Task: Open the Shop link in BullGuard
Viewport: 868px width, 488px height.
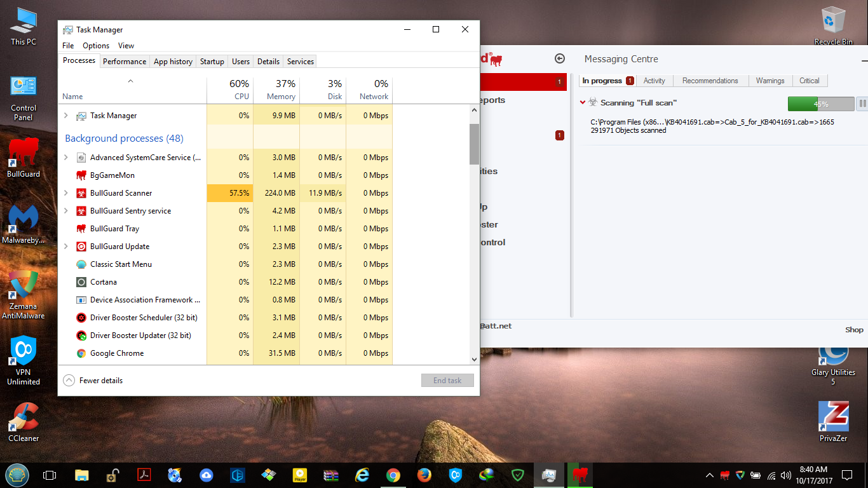Action: (854, 330)
